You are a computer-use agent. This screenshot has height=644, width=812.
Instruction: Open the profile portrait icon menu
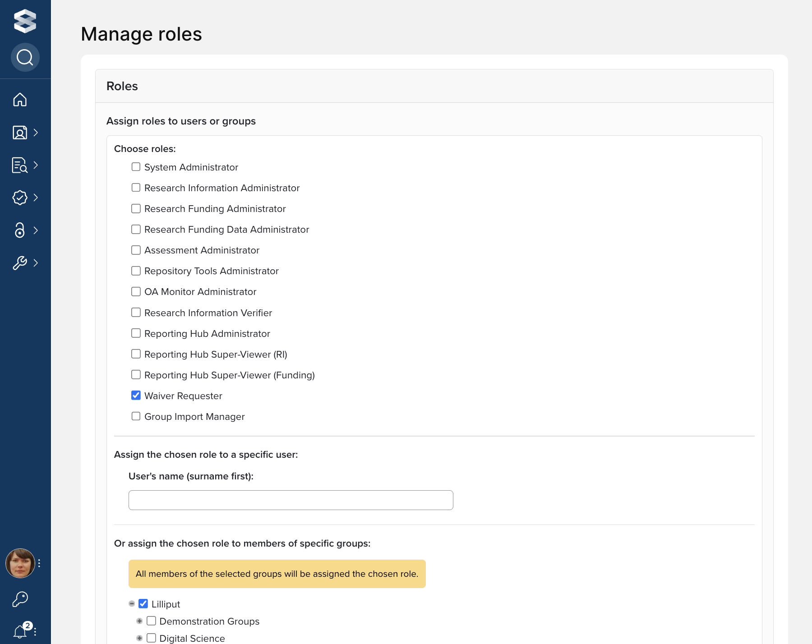(20, 133)
